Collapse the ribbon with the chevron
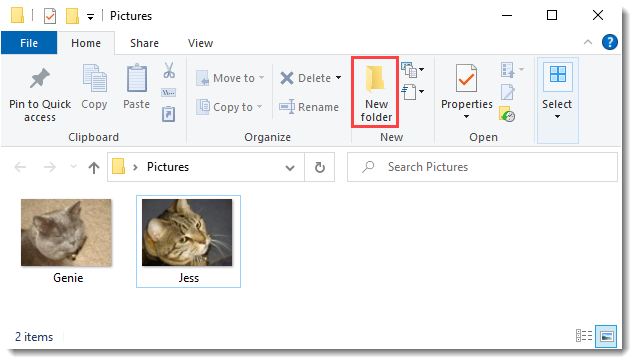Image resolution: width=637 pixels, height=364 pixels. pyautogui.click(x=587, y=42)
